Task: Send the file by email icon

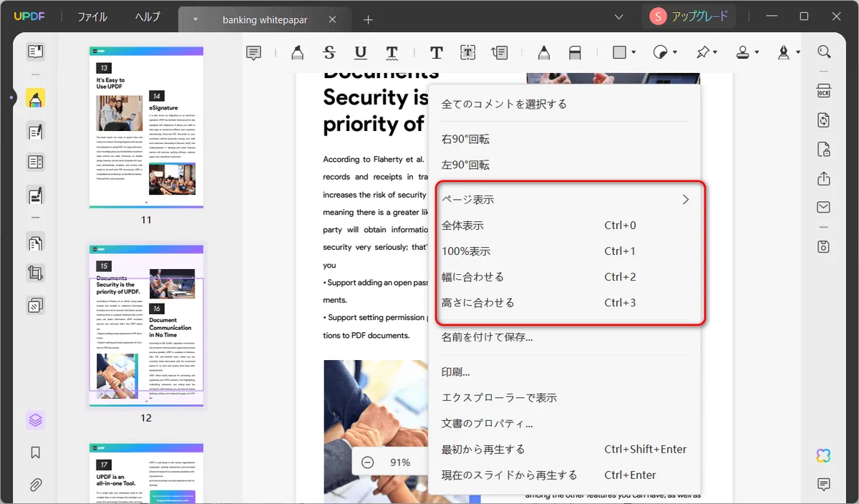Action: pyautogui.click(x=824, y=208)
